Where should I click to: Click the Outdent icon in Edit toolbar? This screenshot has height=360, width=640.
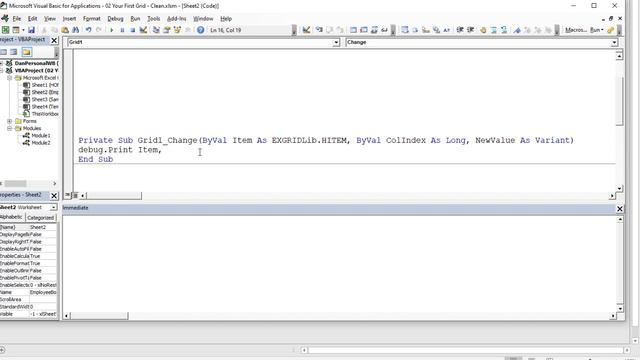click(x=471, y=30)
